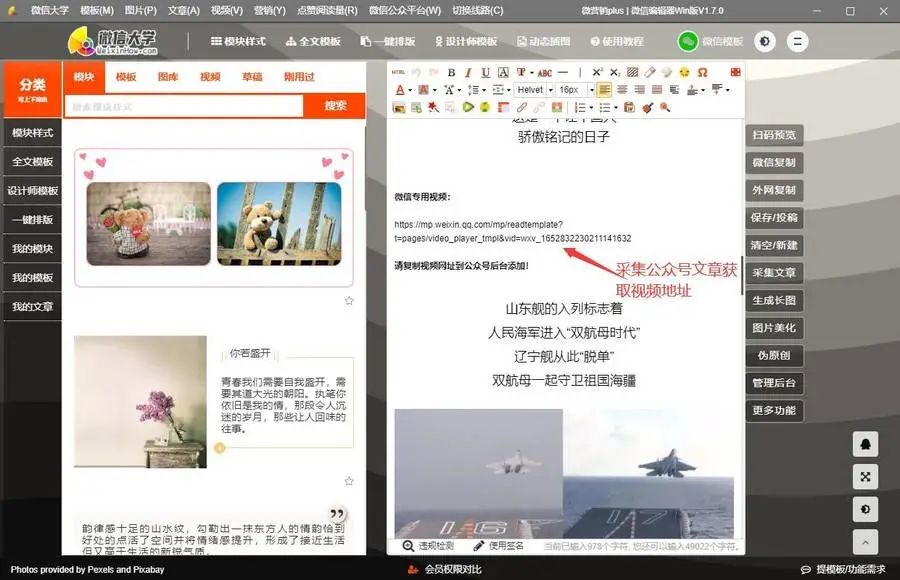Click the module search input field

[184, 106]
